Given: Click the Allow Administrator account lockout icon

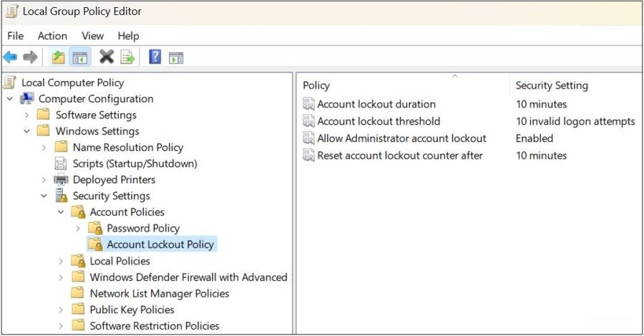Looking at the screenshot, I should (x=308, y=138).
